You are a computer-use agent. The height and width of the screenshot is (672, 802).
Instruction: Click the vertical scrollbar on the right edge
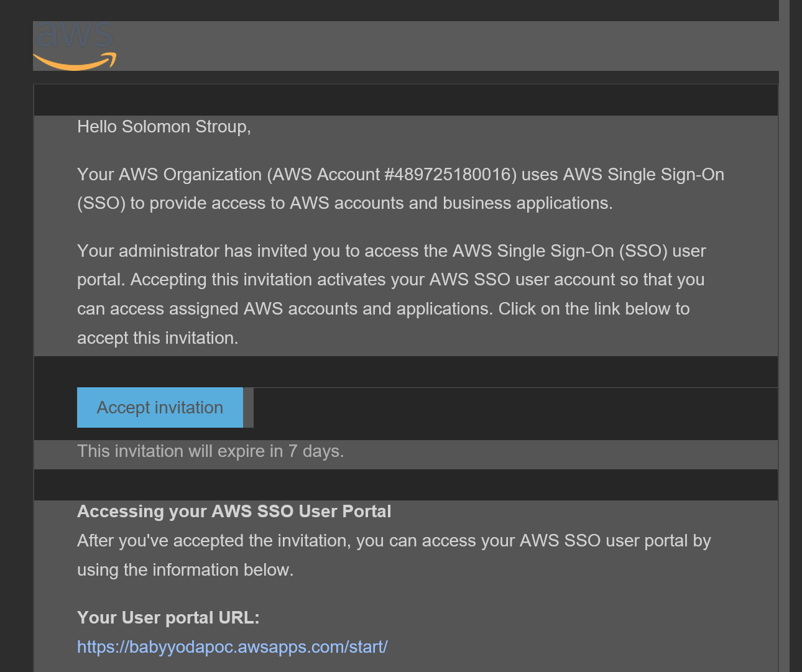[785, 336]
